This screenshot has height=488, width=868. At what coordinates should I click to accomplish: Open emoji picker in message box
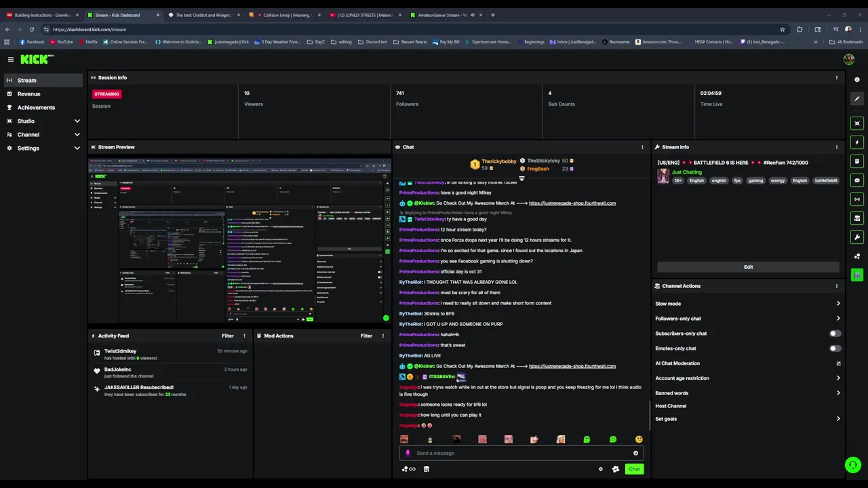tap(635, 453)
